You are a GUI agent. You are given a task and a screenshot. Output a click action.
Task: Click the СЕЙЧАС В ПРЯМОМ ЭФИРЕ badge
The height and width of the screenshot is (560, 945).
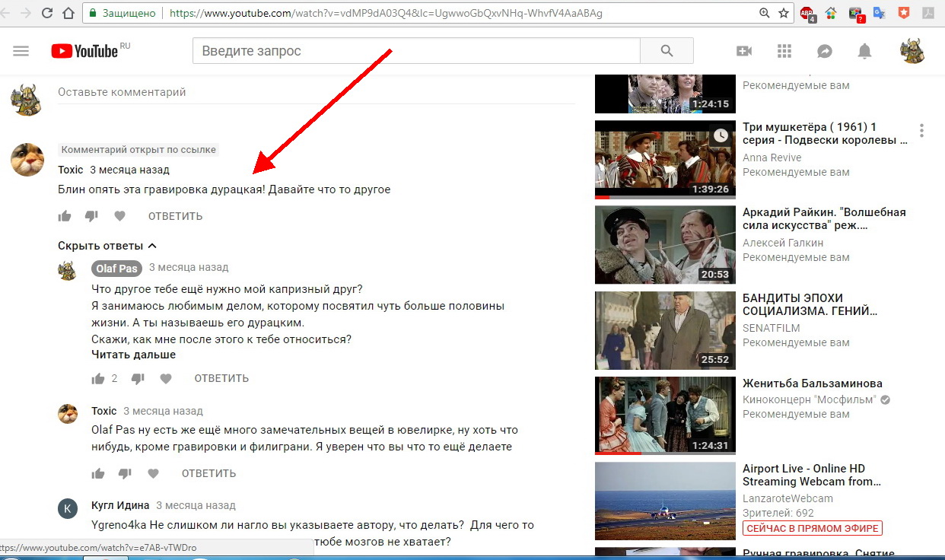coord(813,528)
